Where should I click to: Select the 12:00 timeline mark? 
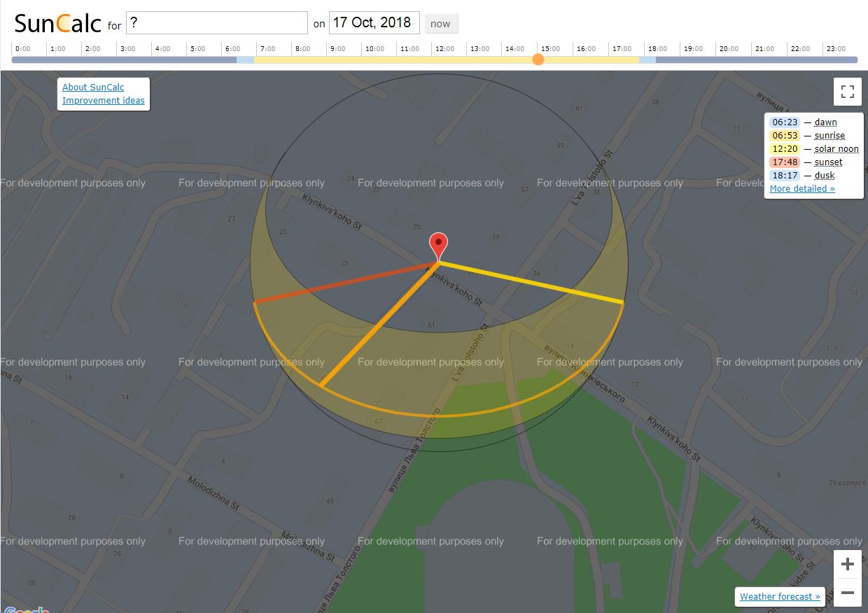point(444,49)
